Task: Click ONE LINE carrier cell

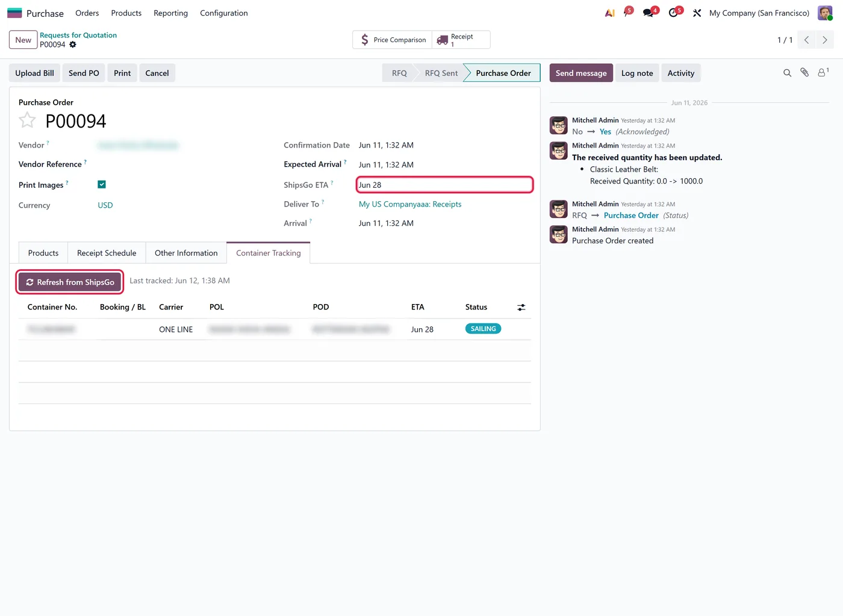Action: click(x=176, y=329)
